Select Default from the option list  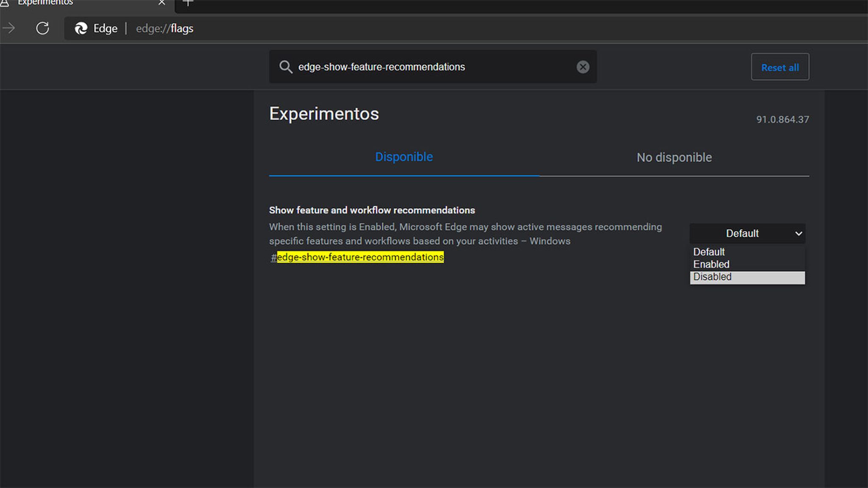click(709, 252)
